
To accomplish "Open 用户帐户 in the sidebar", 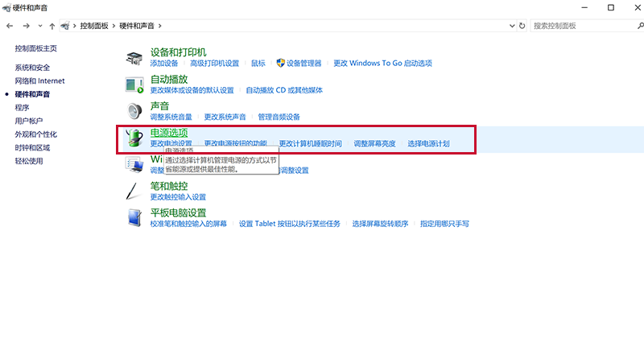I will point(29,121).
